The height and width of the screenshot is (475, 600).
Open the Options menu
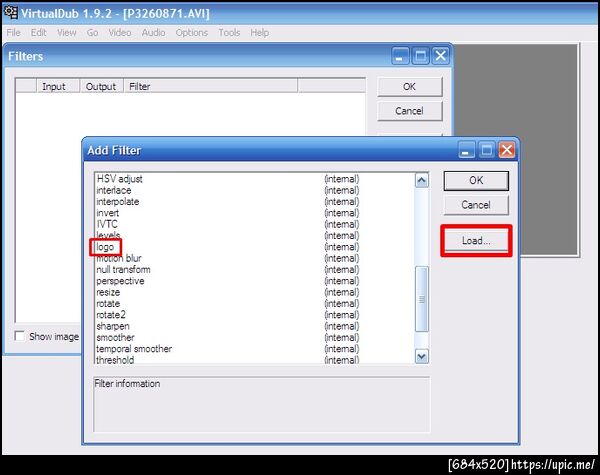[x=192, y=33]
